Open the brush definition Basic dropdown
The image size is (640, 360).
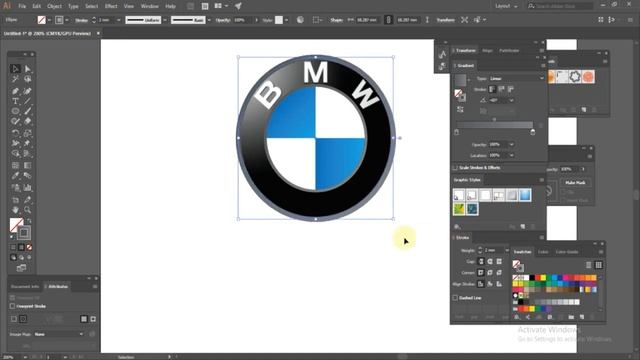click(209, 20)
